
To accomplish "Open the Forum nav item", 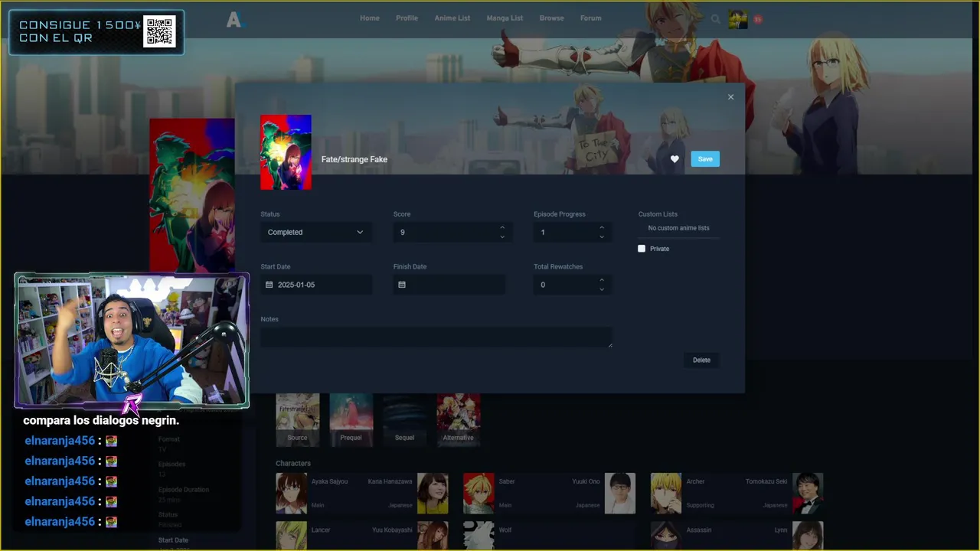I will 590,18.
